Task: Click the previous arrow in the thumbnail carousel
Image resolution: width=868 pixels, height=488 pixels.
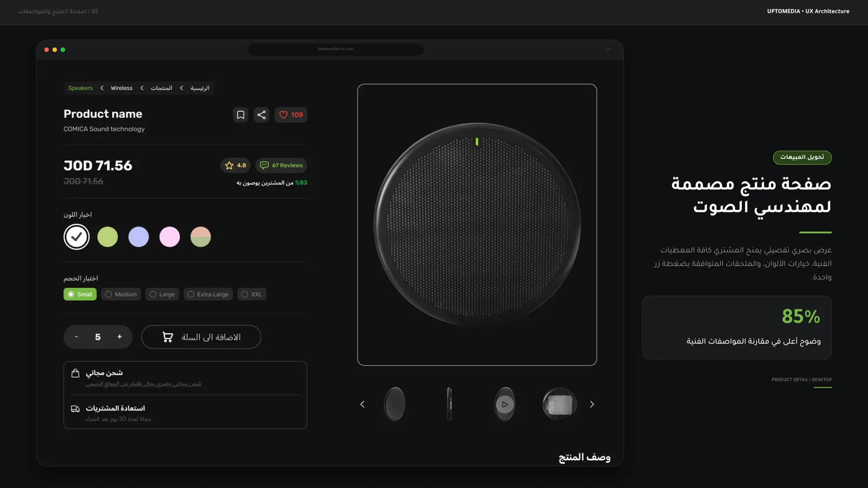Action: click(x=362, y=404)
